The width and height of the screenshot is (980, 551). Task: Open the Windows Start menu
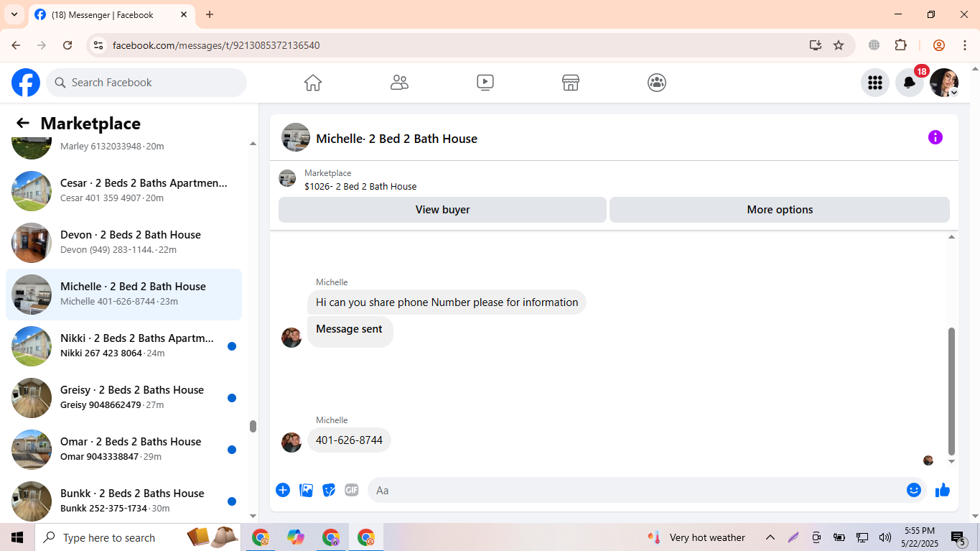click(x=17, y=537)
